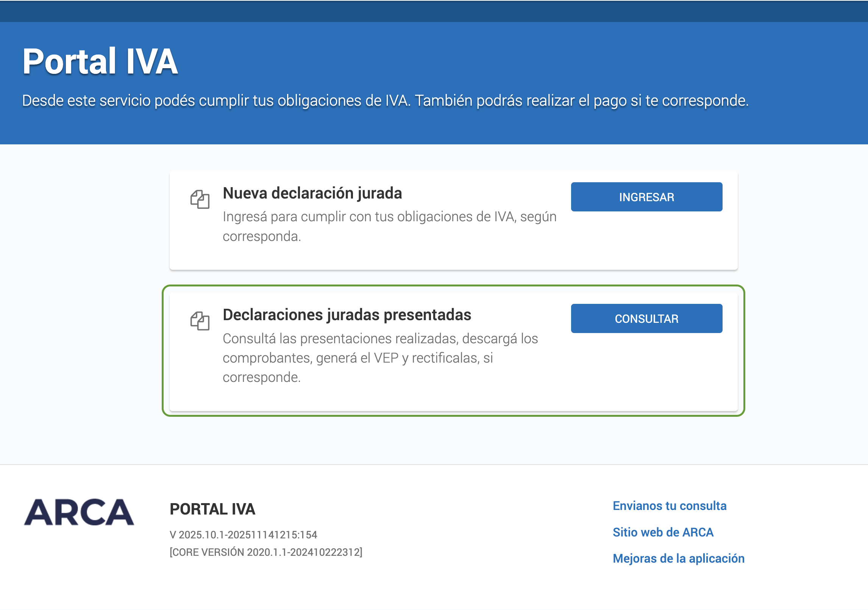Click the INGRESAR button

point(646,197)
